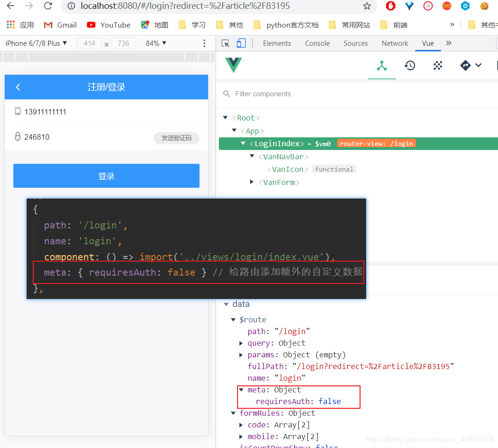The image size is (498, 448).
Task: Collapse the data section
Action: tap(226, 304)
